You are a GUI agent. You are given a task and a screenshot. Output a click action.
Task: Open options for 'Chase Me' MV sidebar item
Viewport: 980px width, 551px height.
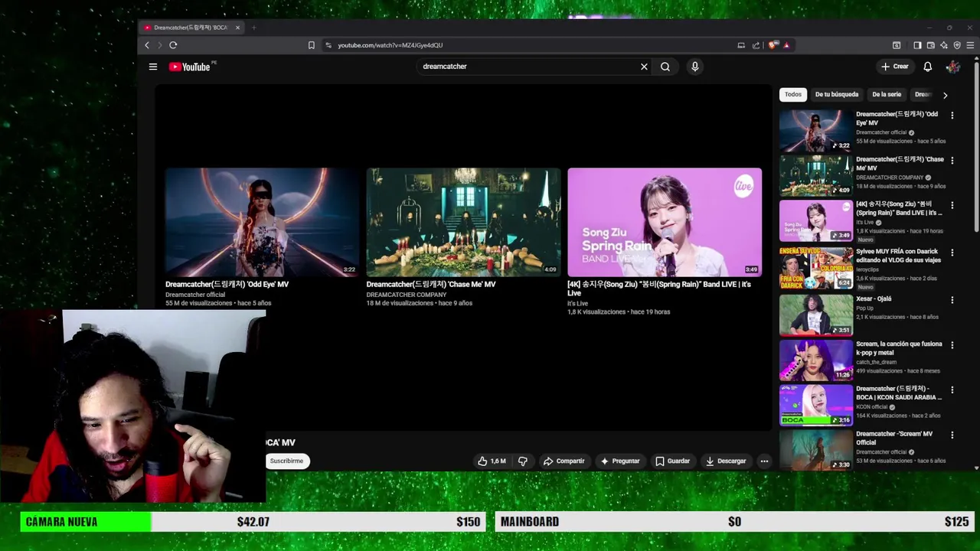952,161
